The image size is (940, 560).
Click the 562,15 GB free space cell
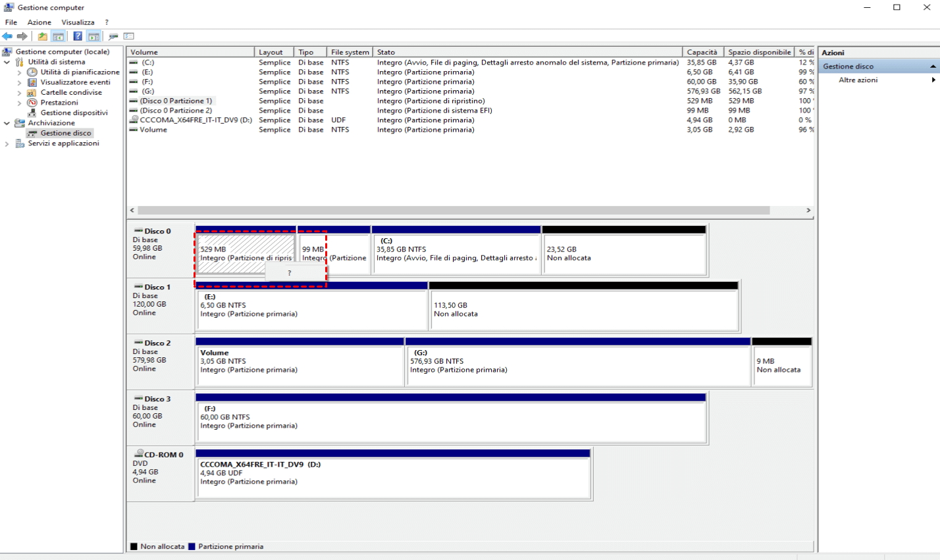[x=745, y=91]
